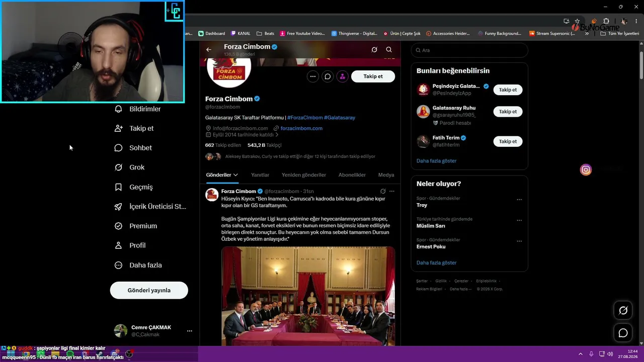644x362 pixels.
Task: Open Grok from the profile header bar
Action: [374, 50]
